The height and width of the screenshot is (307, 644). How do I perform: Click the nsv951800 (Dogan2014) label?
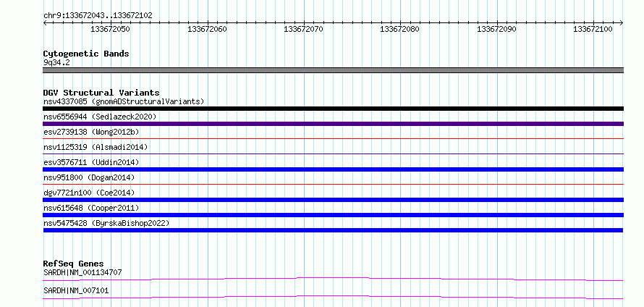89,177
